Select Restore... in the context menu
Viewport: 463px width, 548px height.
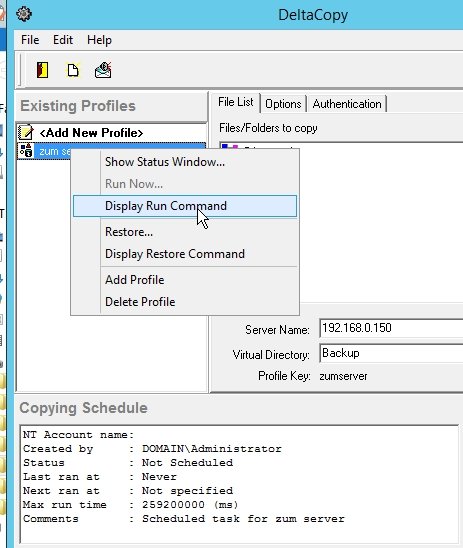click(x=185, y=232)
